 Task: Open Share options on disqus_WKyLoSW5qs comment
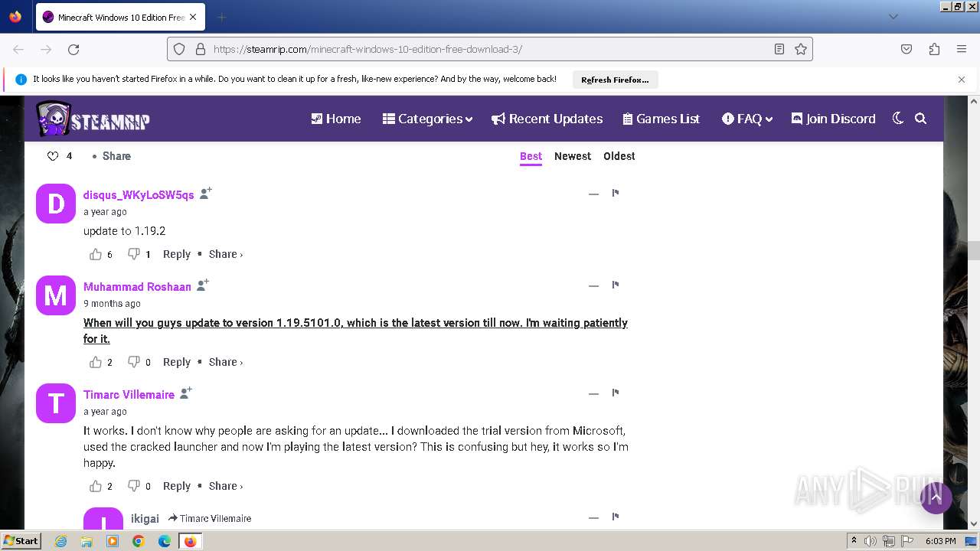point(226,254)
